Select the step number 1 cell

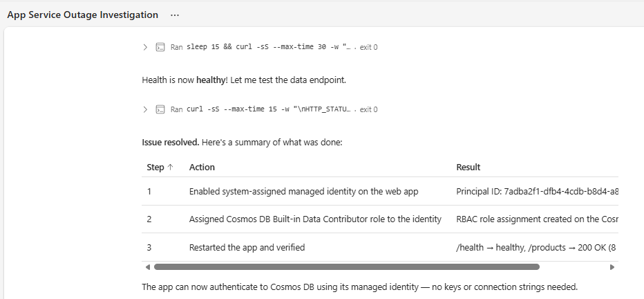pos(149,191)
